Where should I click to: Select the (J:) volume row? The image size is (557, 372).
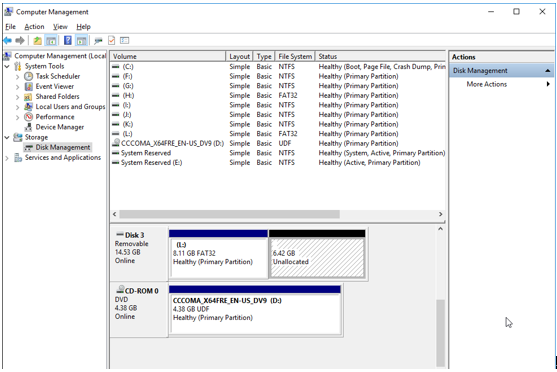click(x=278, y=114)
